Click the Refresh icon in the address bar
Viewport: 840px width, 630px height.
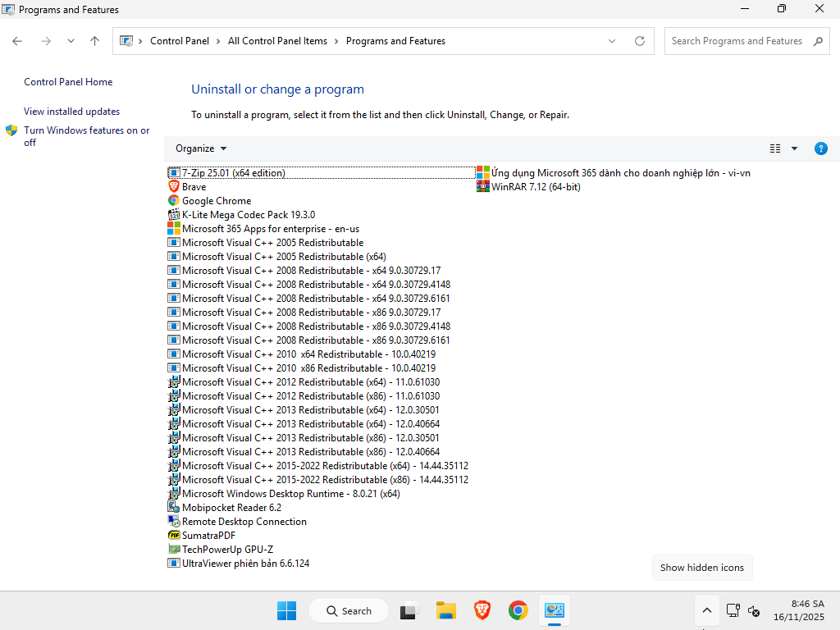[640, 40]
